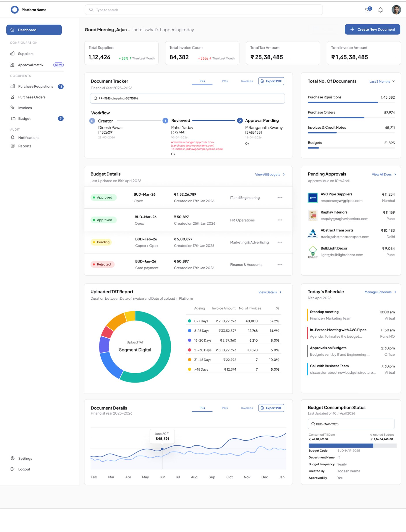Click the Abstract Transports logo
Screen dimensions: 406x532
click(x=313, y=234)
